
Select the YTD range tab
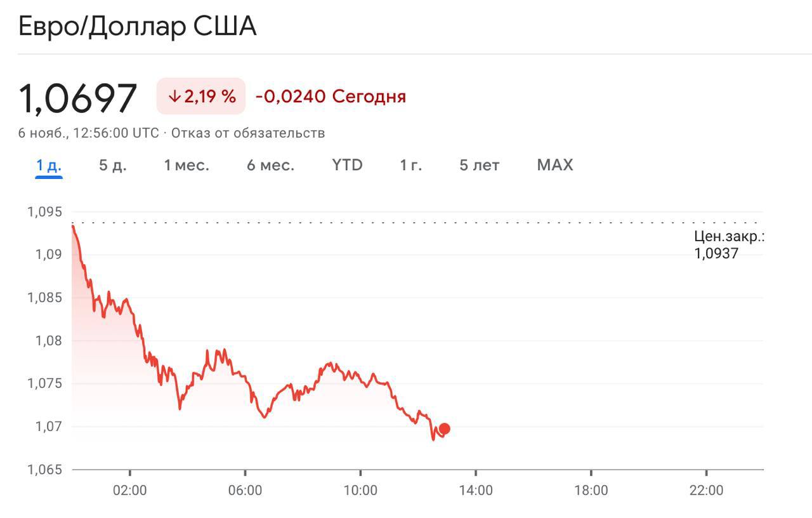point(347,166)
